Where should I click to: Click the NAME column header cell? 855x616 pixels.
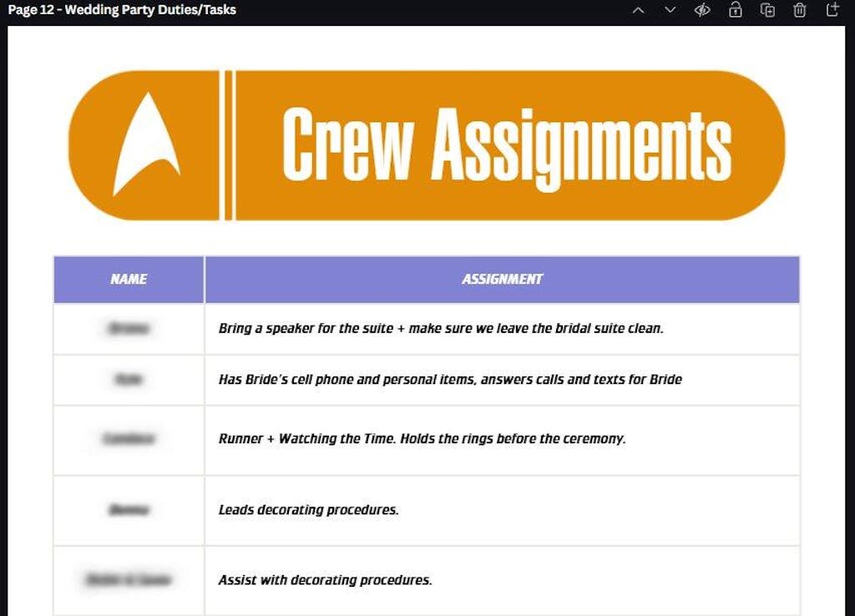[129, 280]
